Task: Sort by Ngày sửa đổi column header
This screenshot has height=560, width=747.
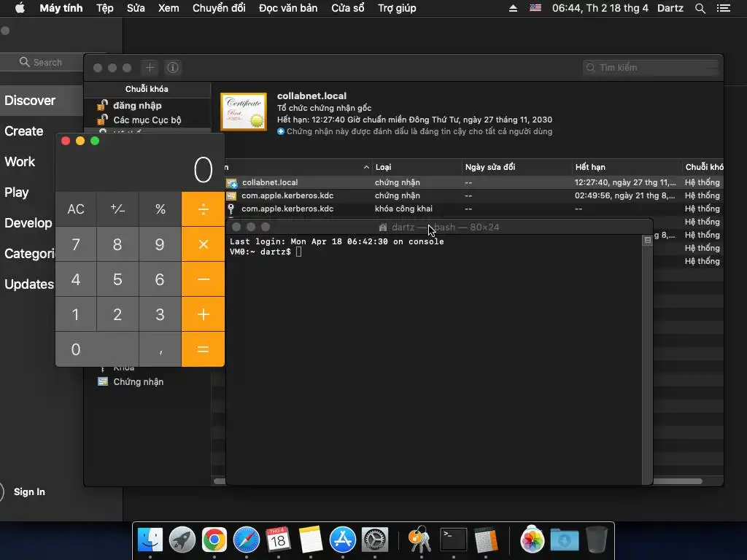Action: pyautogui.click(x=516, y=167)
